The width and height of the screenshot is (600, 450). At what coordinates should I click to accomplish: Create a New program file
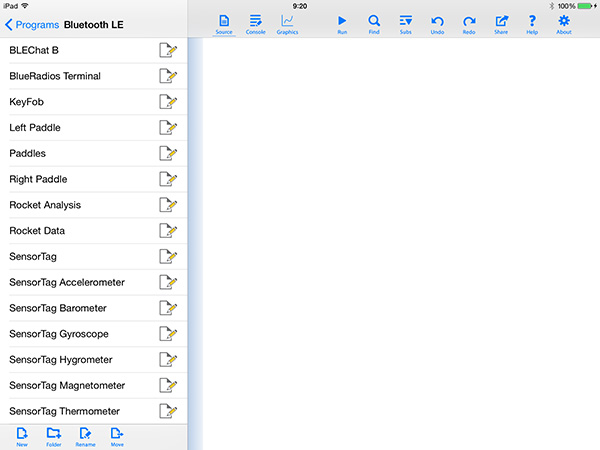22,437
